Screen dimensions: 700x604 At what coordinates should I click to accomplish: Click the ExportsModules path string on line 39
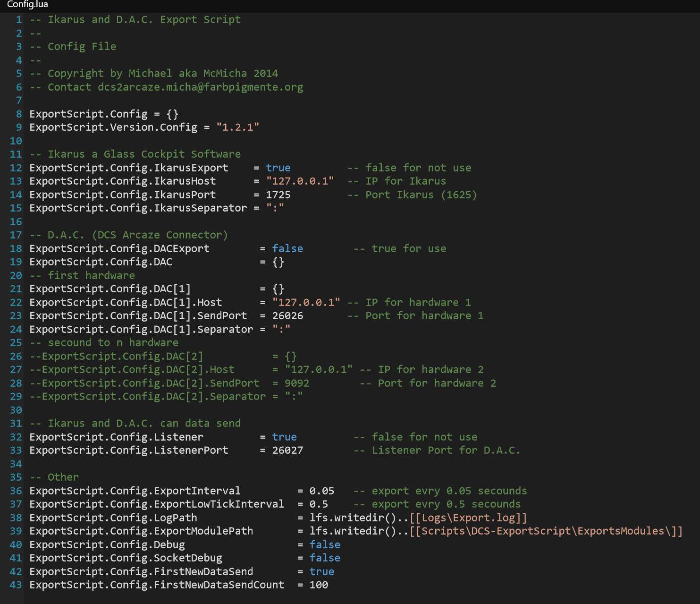(x=546, y=531)
